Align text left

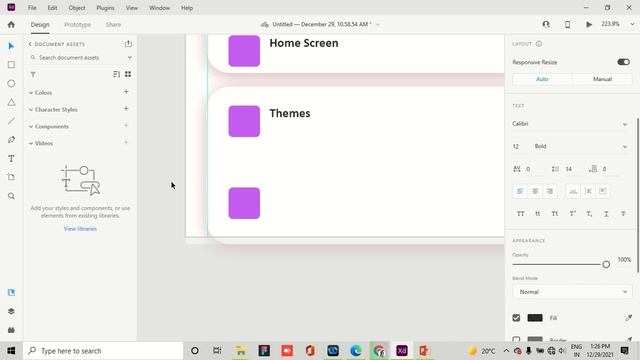(520, 191)
